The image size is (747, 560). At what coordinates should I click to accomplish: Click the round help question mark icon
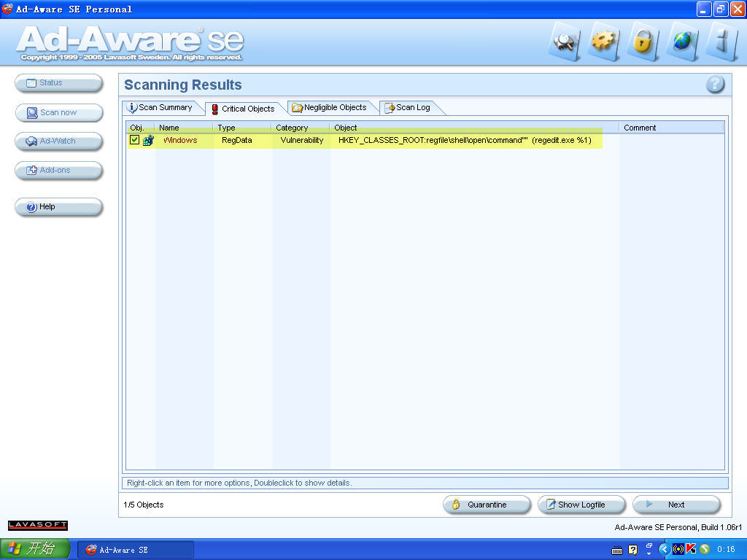[715, 85]
